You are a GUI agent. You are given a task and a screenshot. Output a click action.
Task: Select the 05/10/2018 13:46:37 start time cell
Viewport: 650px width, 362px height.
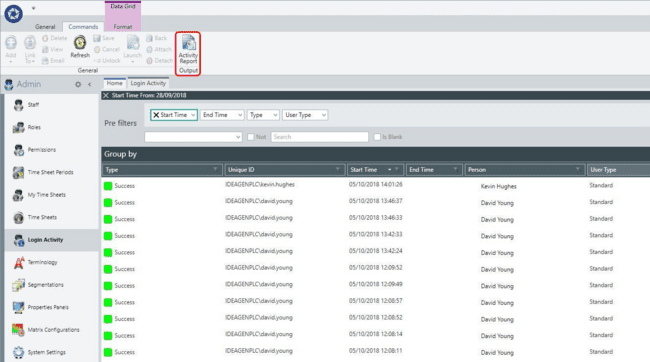(376, 201)
